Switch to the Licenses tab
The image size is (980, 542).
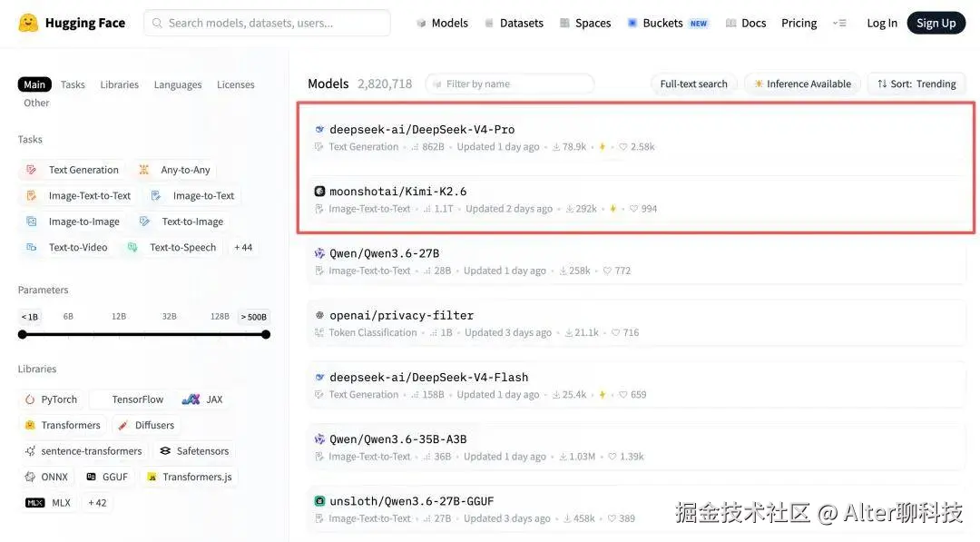pyautogui.click(x=235, y=84)
